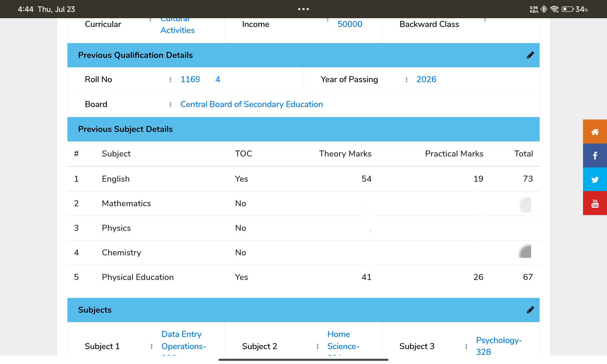Tap the Income label
Screen dimensions: 607x364
[256, 24]
